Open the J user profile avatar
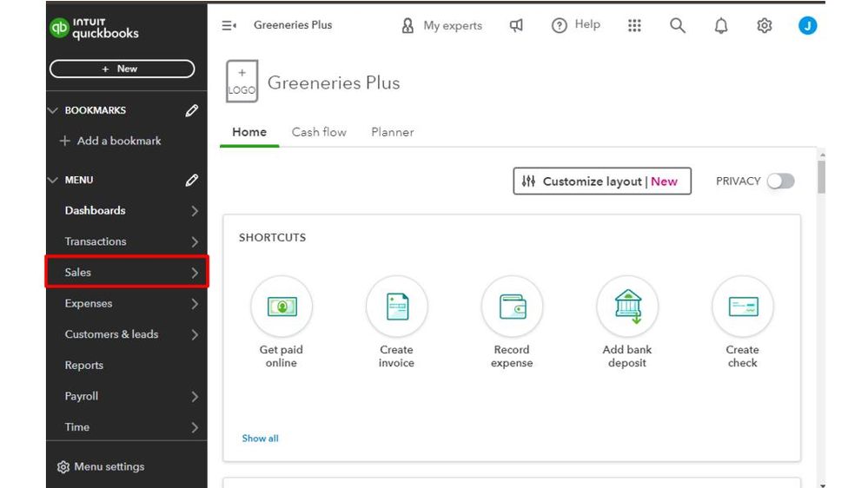868x488 pixels. pos(808,25)
